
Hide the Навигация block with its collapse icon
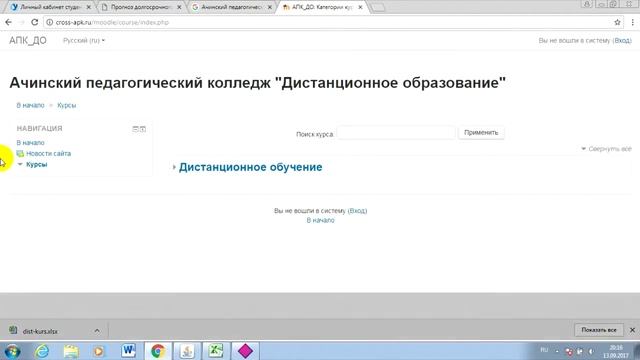[x=135, y=129]
